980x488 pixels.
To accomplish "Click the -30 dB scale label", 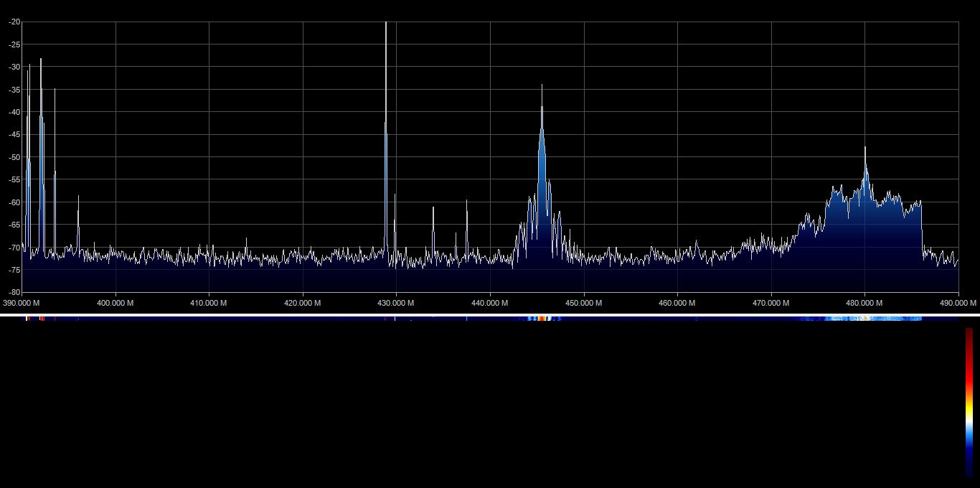I will pyautogui.click(x=14, y=67).
